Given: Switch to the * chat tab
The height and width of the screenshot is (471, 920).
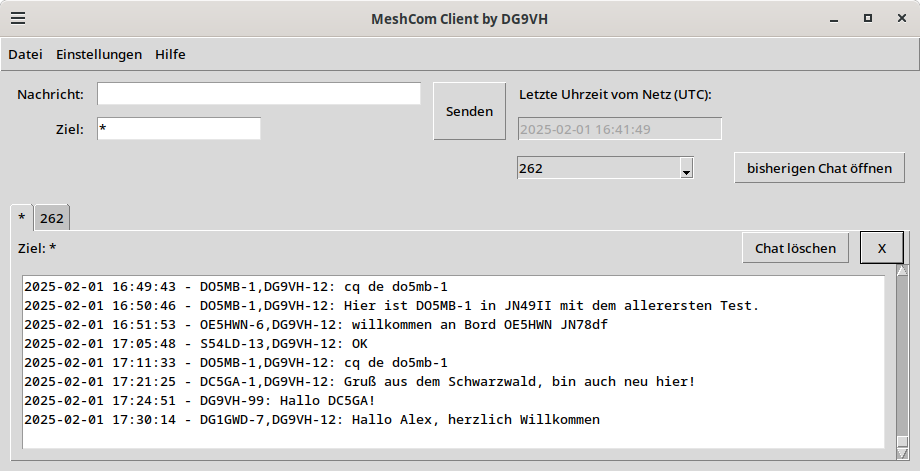Looking at the screenshot, I should [22, 218].
